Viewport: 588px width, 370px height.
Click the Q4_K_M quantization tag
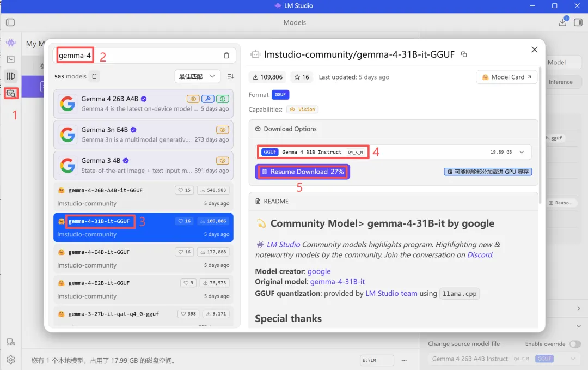(355, 153)
